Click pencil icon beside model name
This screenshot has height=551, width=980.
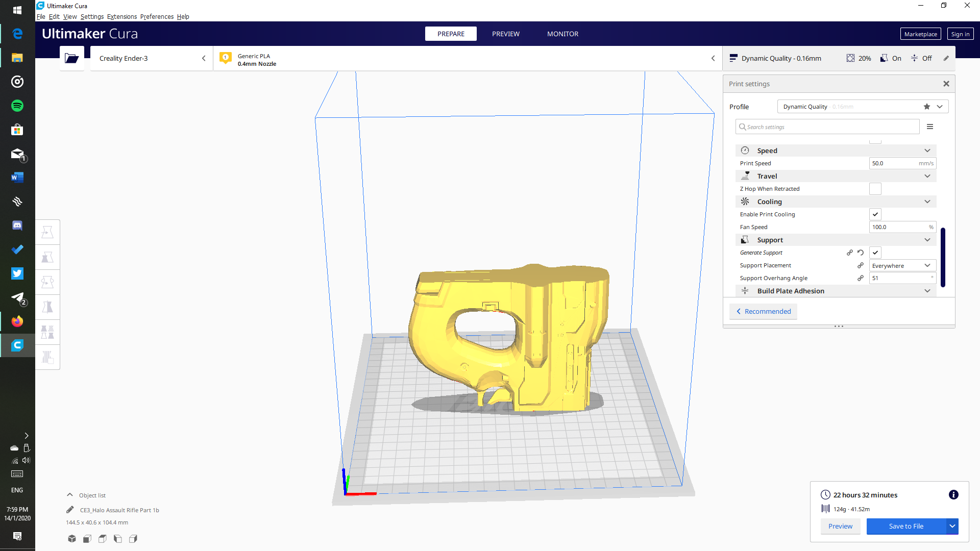click(x=70, y=510)
